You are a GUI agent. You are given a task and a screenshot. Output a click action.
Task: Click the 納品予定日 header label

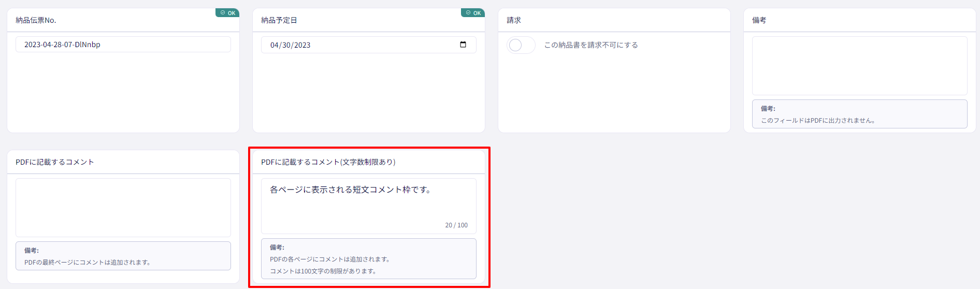click(279, 20)
